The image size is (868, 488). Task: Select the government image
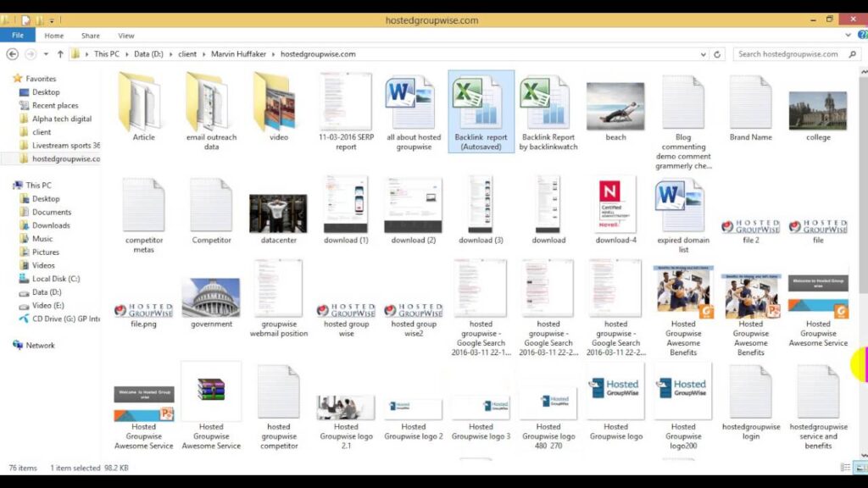click(x=211, y=302)
